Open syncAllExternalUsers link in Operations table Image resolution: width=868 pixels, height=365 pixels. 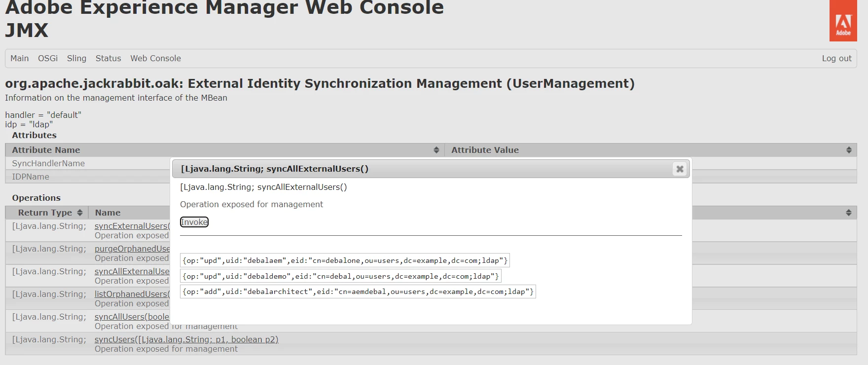pos(132,271)
